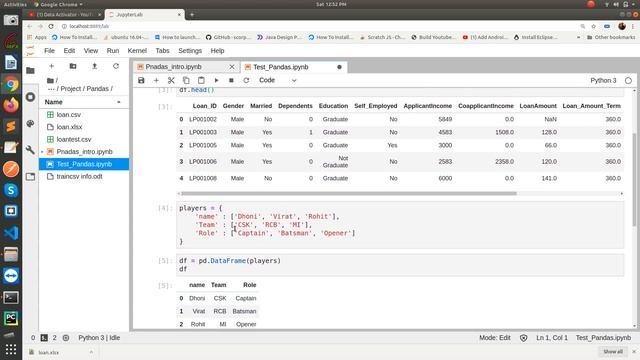Click the terminals count icon in status bar
640x360 pixels.
point(44,338)
